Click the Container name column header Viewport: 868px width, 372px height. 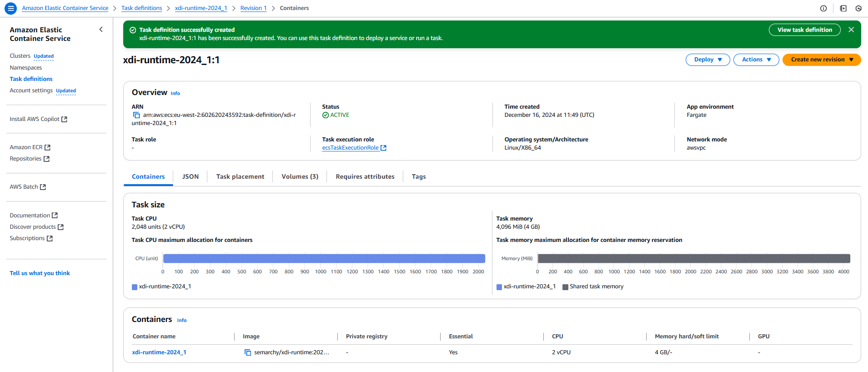tap(154, 337)
